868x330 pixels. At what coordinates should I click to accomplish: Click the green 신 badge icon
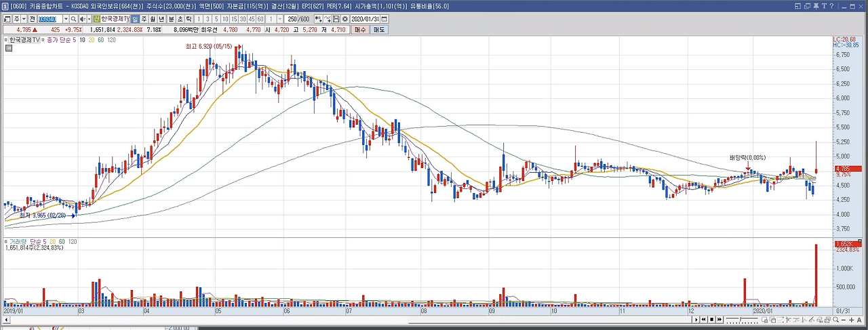(x=97, y=19)
